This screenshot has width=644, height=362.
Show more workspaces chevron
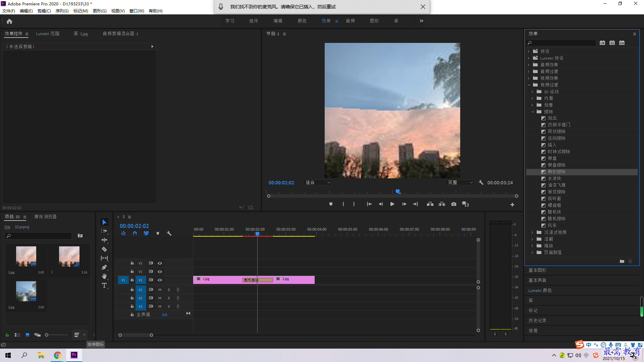tap(421, 21)
